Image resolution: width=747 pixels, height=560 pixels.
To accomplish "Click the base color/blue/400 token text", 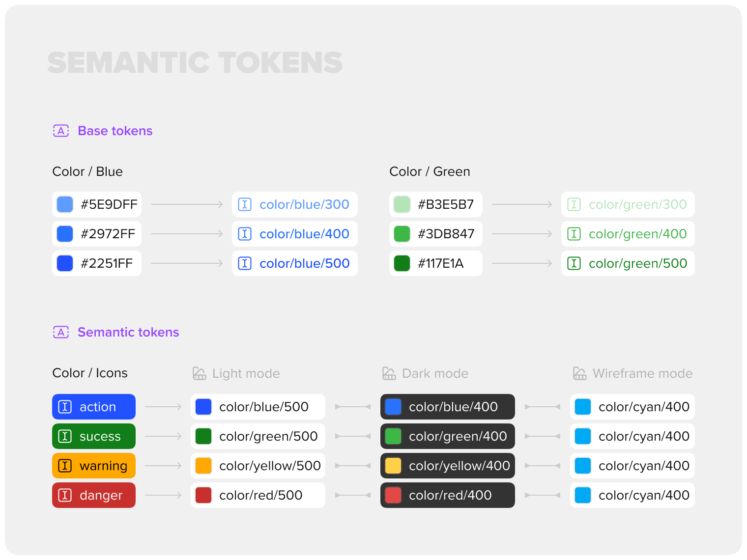I will 304,234.
